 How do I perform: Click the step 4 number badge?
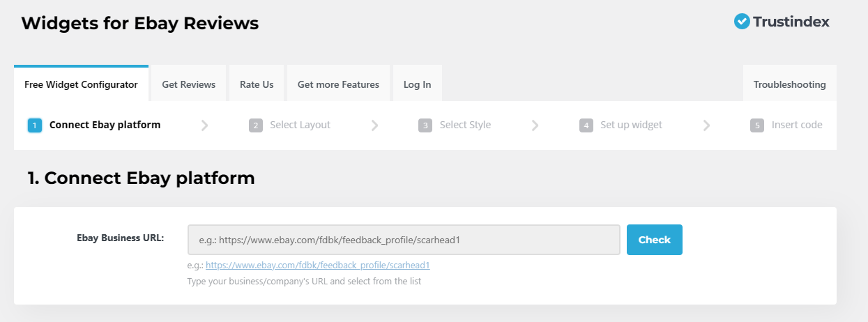click(x=586, y=125)
